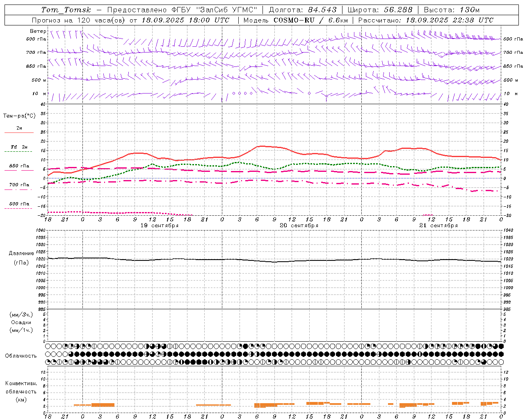
Task: Click the Облачность row label
Action: pos(21,356)
